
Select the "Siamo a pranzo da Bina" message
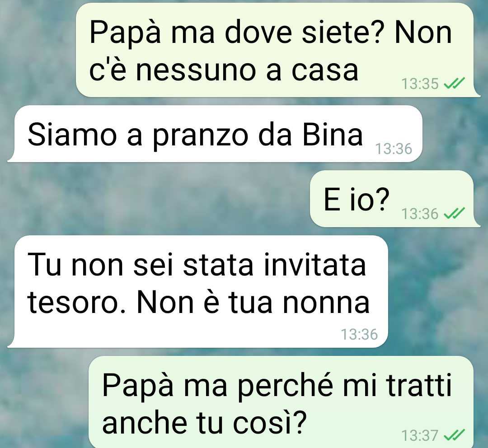click(215, 134)
